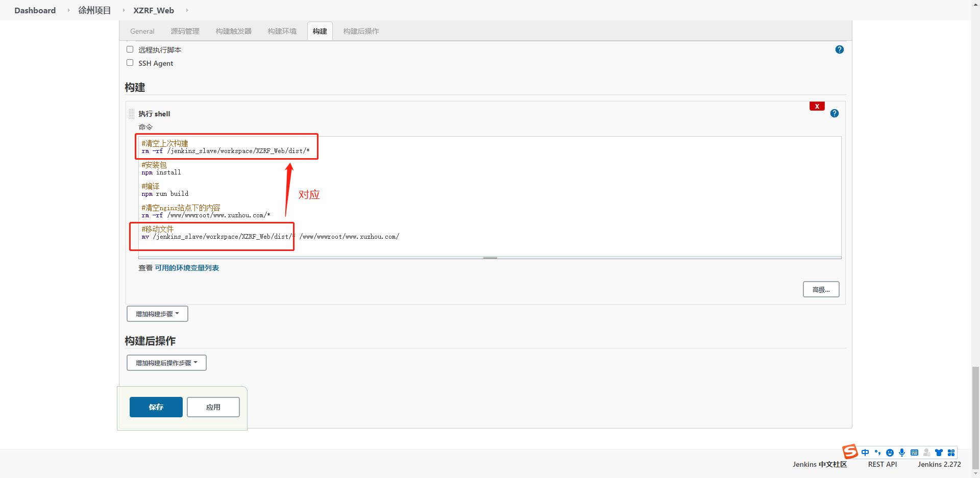Click the page vertical scrollbar thumb
980x478 pixels.
tap(975, 417)
